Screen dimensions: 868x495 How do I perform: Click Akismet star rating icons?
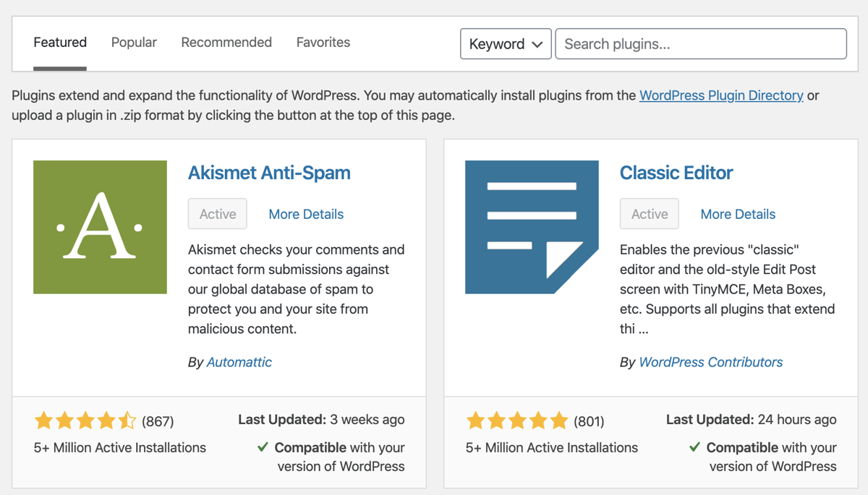click(x=85, y=420)
